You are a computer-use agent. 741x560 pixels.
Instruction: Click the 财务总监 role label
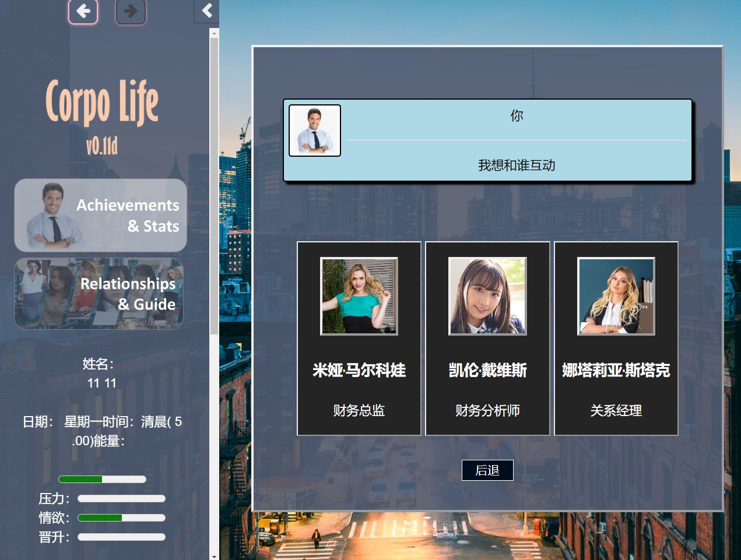coord(359,411)
